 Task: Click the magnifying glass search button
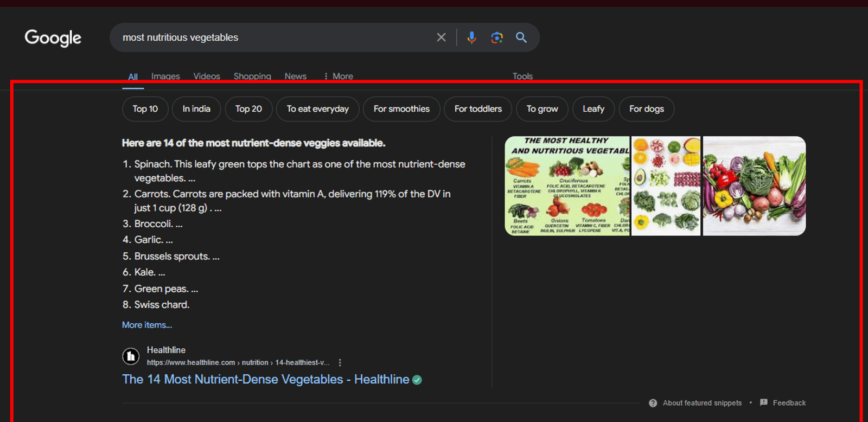point(521,37)
